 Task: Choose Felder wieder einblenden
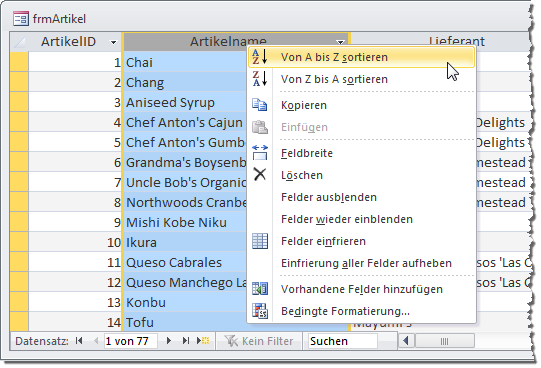click(361, 219)
